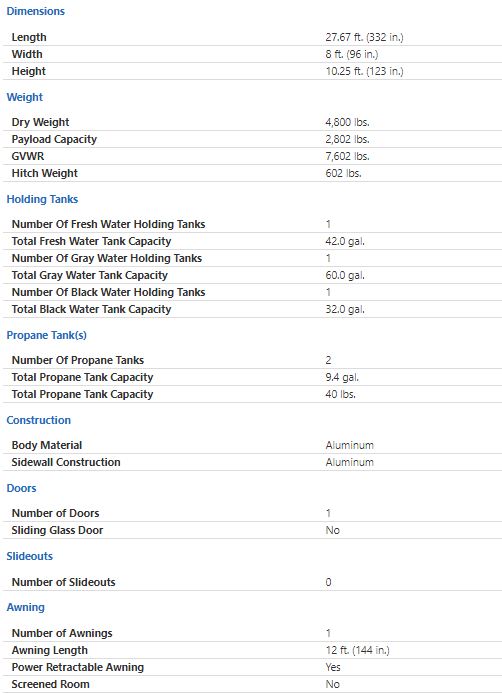Select the Screened Room No value
Screen dimensions: 502x694
[x=332, y=684]
